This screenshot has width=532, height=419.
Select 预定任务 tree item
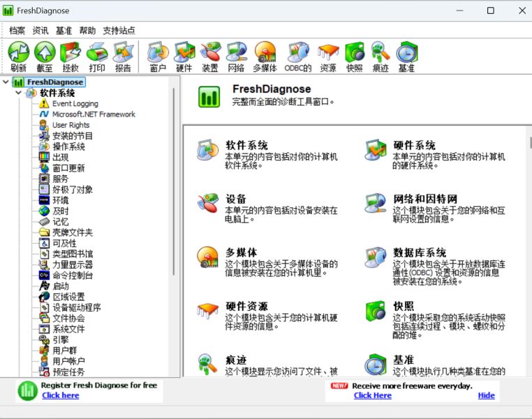(68, 372)
